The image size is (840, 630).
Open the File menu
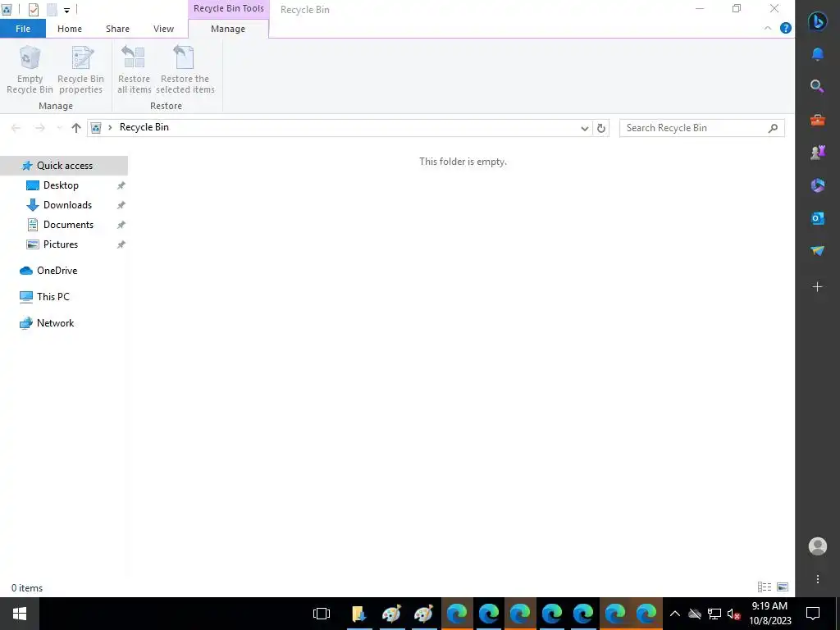point(23,29)
